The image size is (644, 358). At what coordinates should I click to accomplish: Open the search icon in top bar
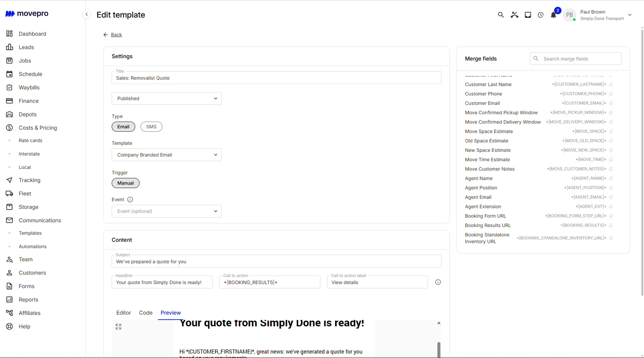click(501, 15)
